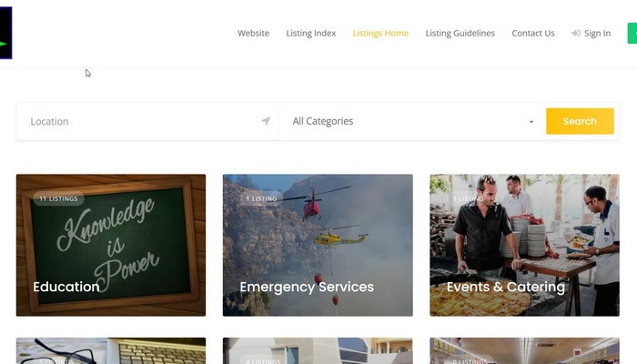637x364 pixels.
Task: Open the Education category card
Action: point(111,245)
